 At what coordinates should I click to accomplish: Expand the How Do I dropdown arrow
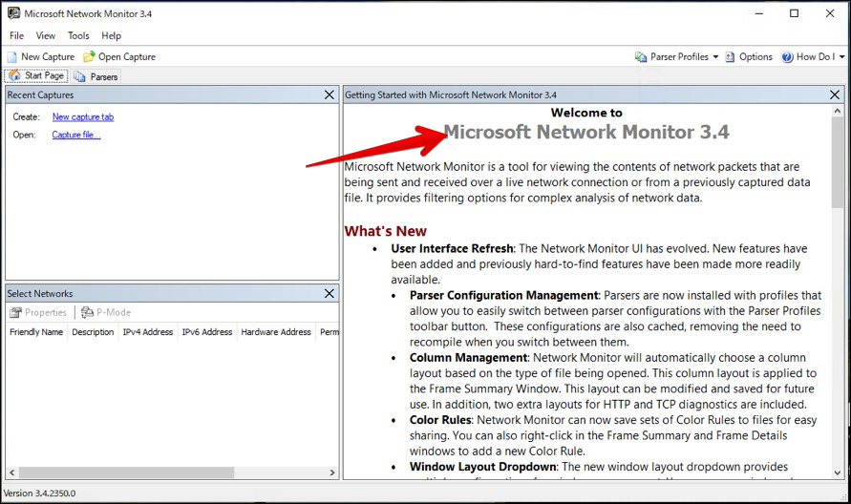(840, 57)
